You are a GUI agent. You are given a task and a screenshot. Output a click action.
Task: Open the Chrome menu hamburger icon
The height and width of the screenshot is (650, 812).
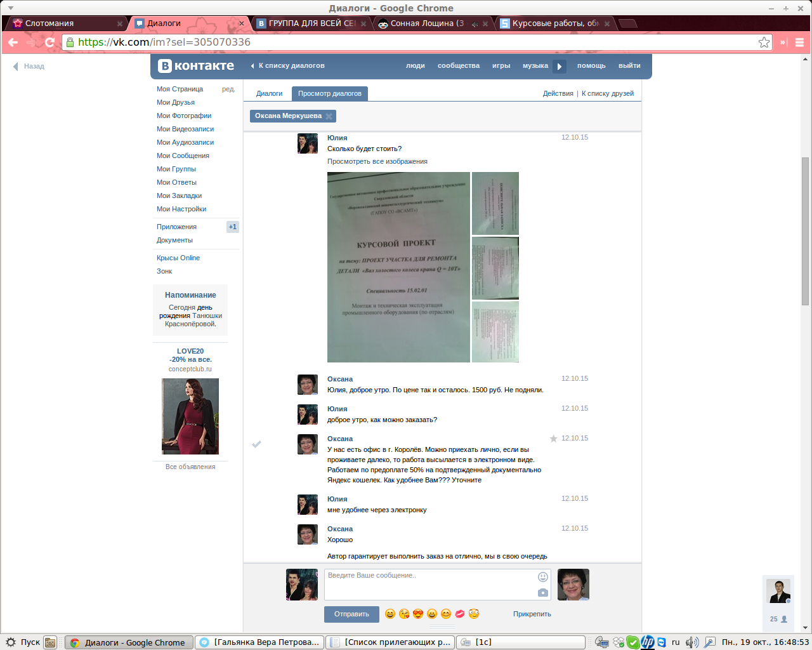click(x=799, y=43)
